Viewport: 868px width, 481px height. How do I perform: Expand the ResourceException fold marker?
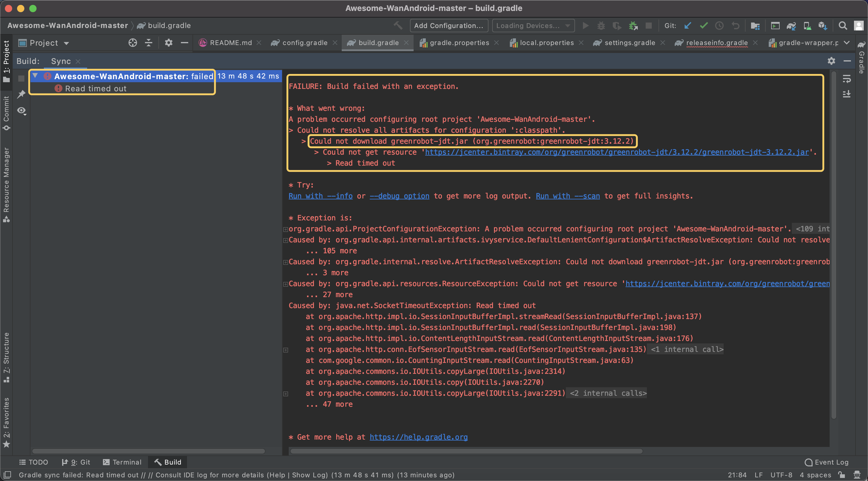click(286, 284)
